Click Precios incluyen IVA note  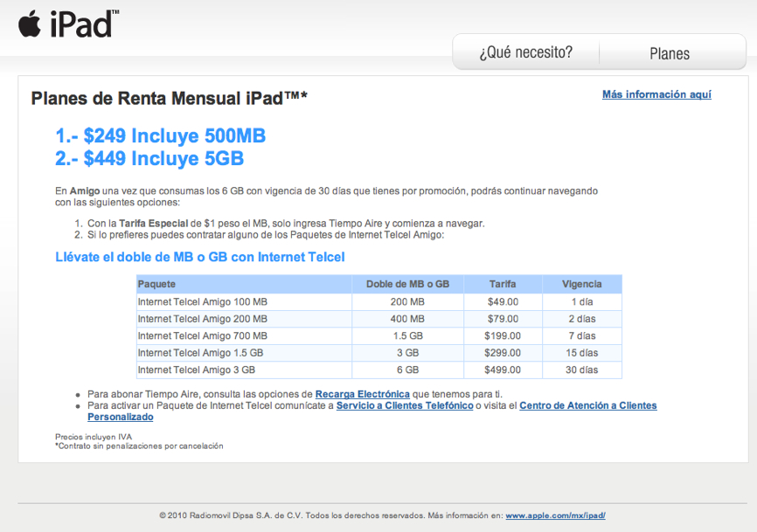[x=94, y=437]
